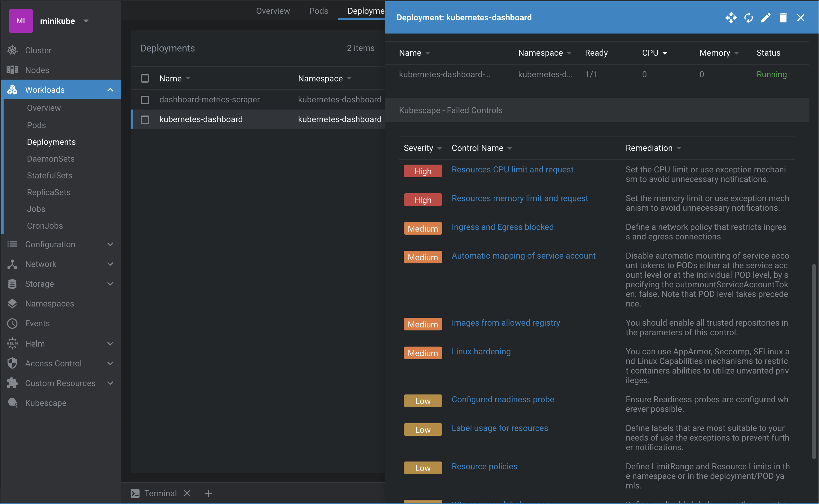This screenshot has height=504, width=819.
Task: Open the Linux hardening control link
Action: [x=481, y=351]
